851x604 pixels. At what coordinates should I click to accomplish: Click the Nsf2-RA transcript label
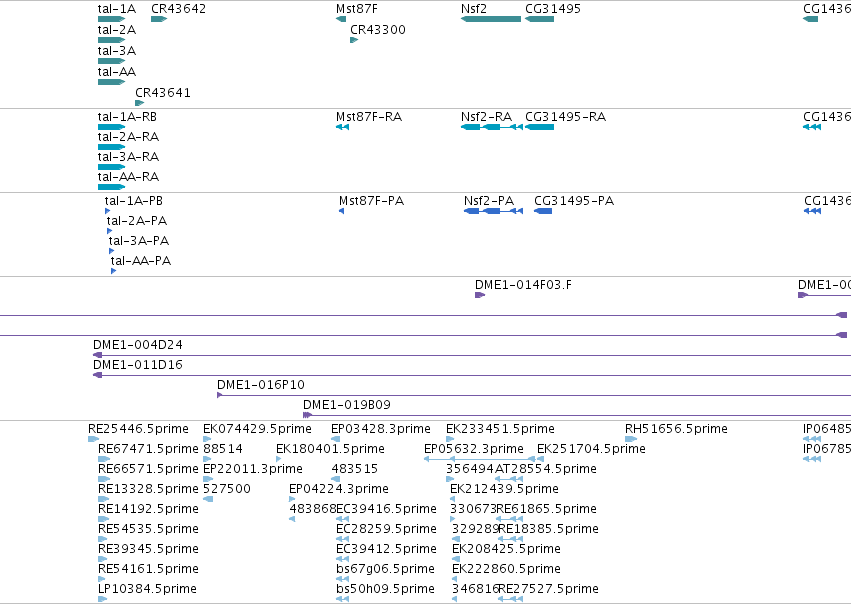tap(486, 117)
